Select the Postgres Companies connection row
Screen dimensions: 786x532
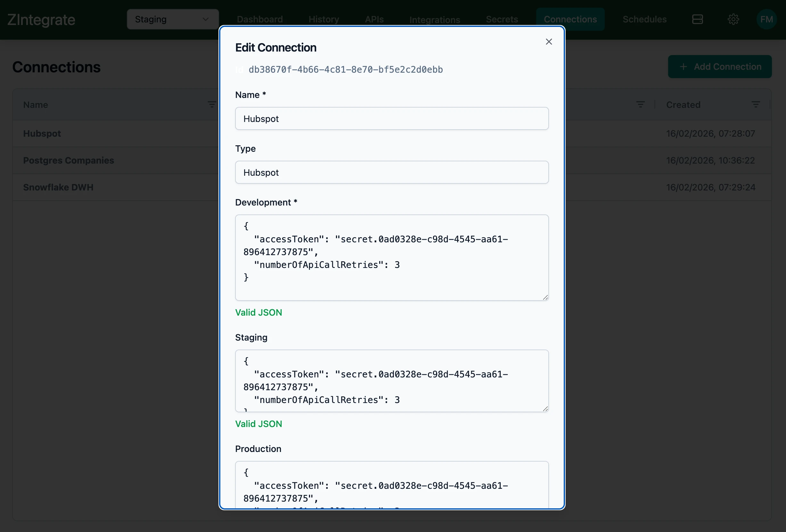(68, 160)
